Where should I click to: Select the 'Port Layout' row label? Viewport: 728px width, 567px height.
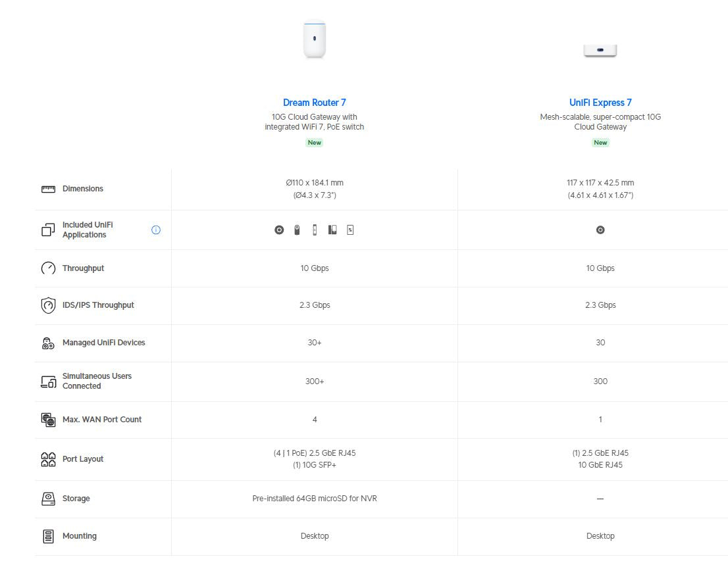tap(83, 459)
